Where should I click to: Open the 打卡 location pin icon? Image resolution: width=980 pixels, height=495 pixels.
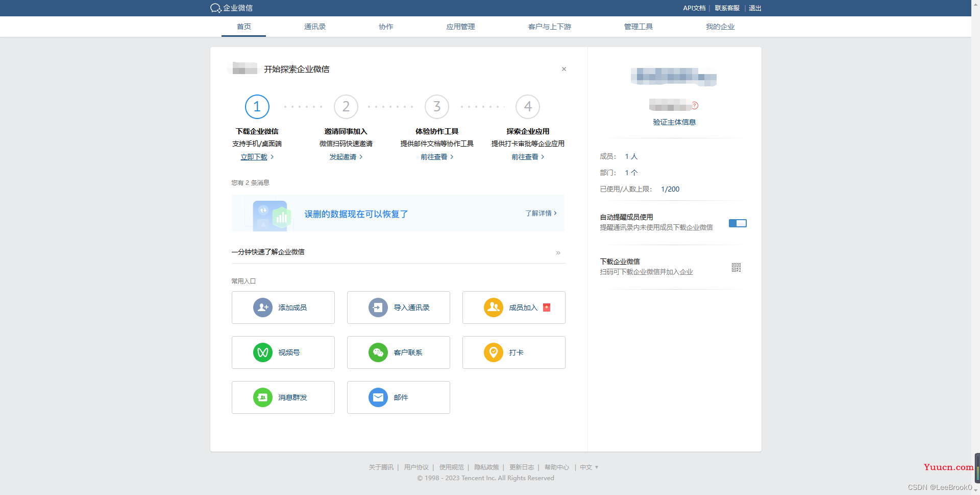494,352
